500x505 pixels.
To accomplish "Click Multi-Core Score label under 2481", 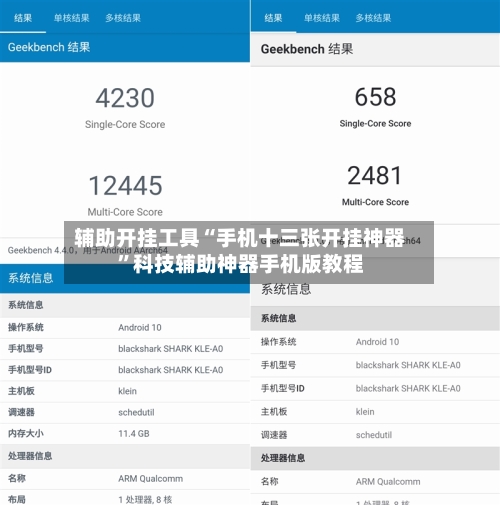I will [375, 202].
